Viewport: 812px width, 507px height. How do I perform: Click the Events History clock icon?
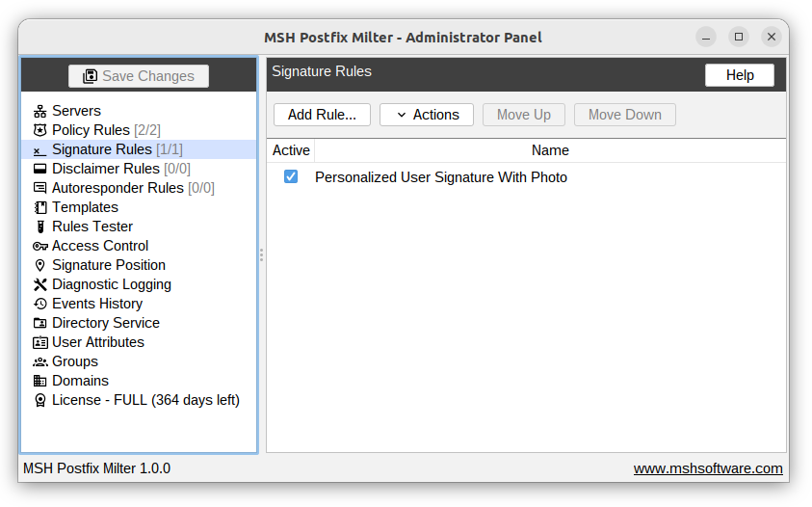[39, 304]
